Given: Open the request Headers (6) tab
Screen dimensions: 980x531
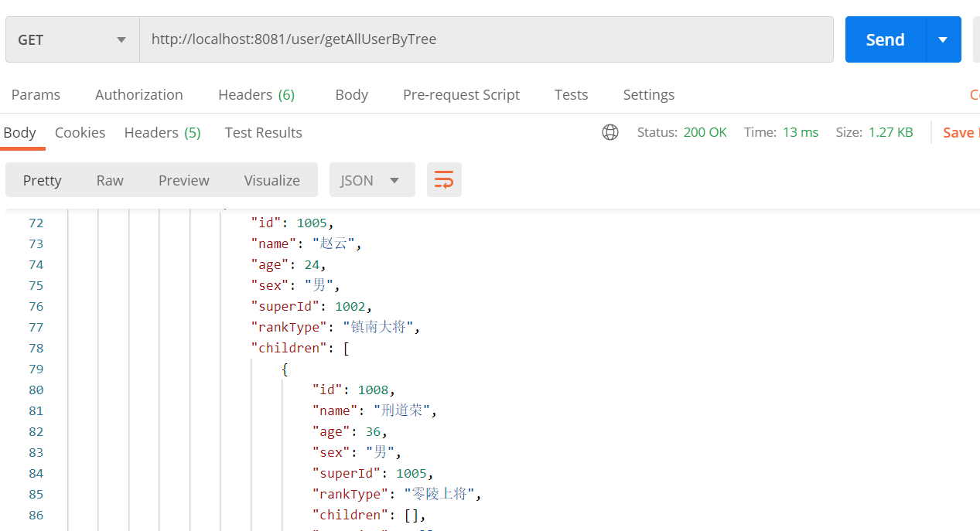Looking at the screenshot, I should (x=256, y=94).
